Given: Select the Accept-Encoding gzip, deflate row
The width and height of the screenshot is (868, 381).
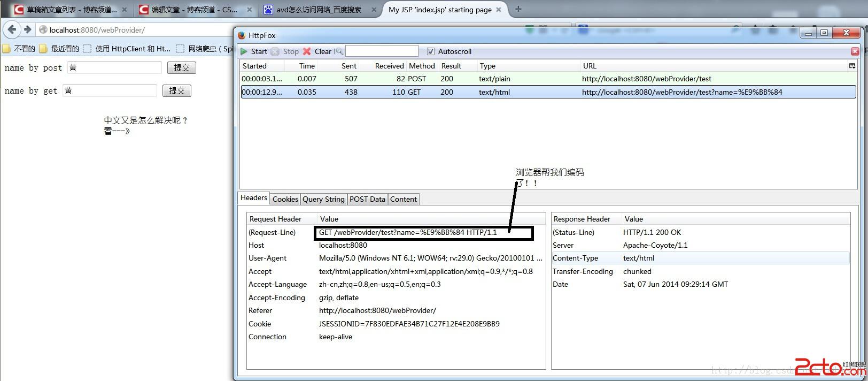Looking at the screenshot, I should [x=396, y=298].
